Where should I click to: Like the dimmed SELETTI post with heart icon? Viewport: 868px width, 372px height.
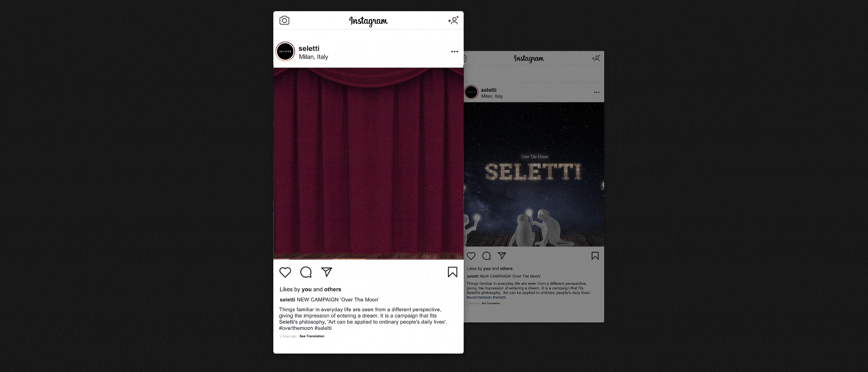[x=471, y=256]
